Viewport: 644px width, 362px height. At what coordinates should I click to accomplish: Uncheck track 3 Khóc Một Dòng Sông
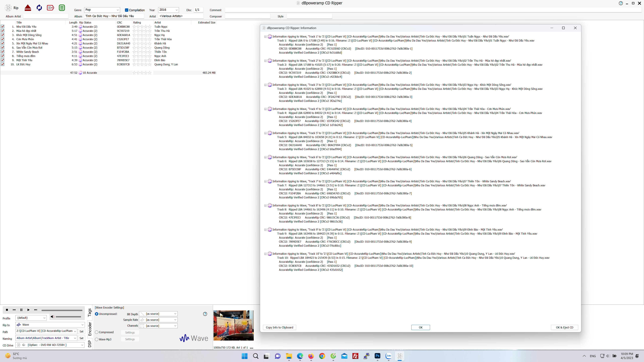pos(3,35)
